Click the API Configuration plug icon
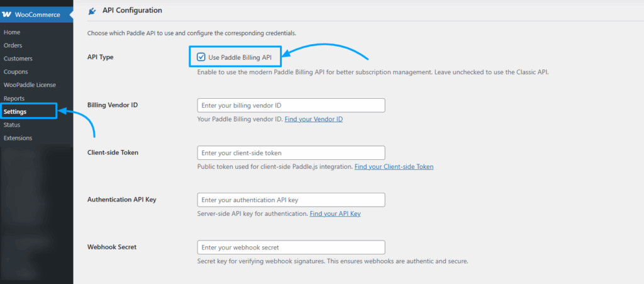The image size is (644, 284). point(92,11)
